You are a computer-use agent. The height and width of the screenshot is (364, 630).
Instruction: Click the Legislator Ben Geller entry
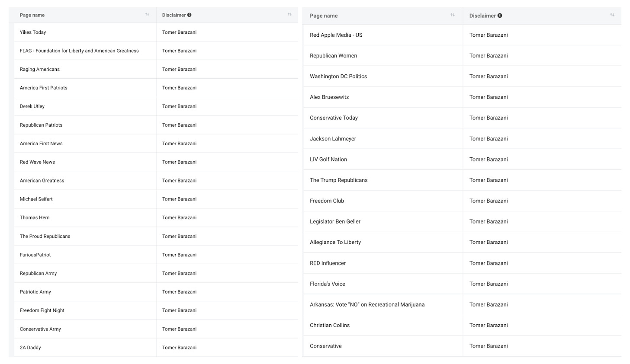335,222
